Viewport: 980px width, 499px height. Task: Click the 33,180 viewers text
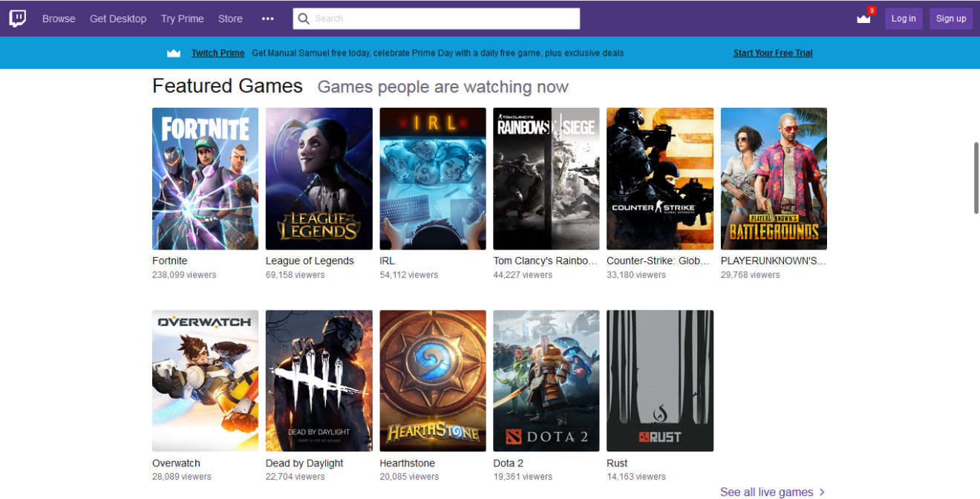click(636, 275)
